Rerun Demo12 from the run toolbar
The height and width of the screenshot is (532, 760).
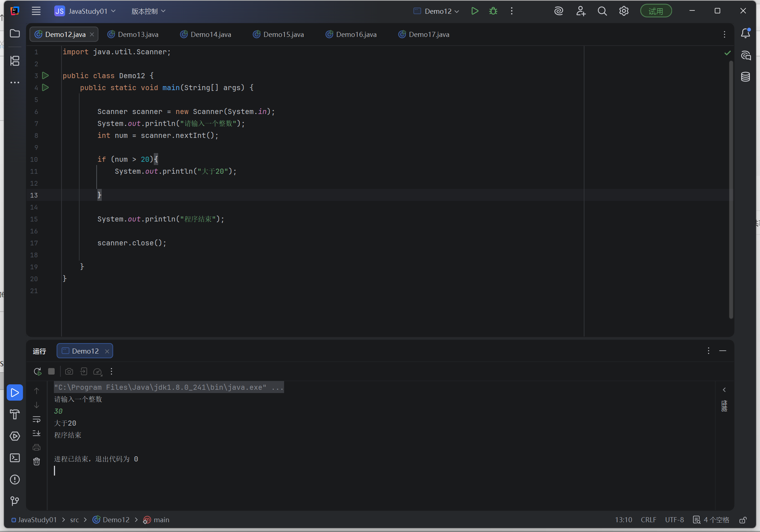pos(38,371)
